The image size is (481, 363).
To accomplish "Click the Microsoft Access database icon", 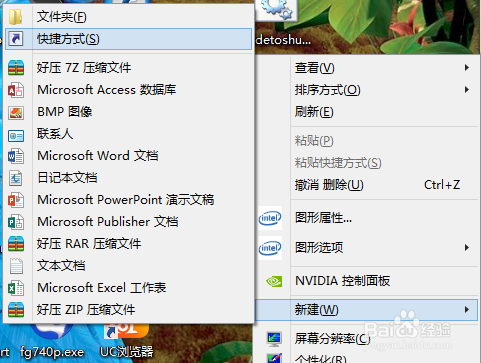I will coord(16,90).
